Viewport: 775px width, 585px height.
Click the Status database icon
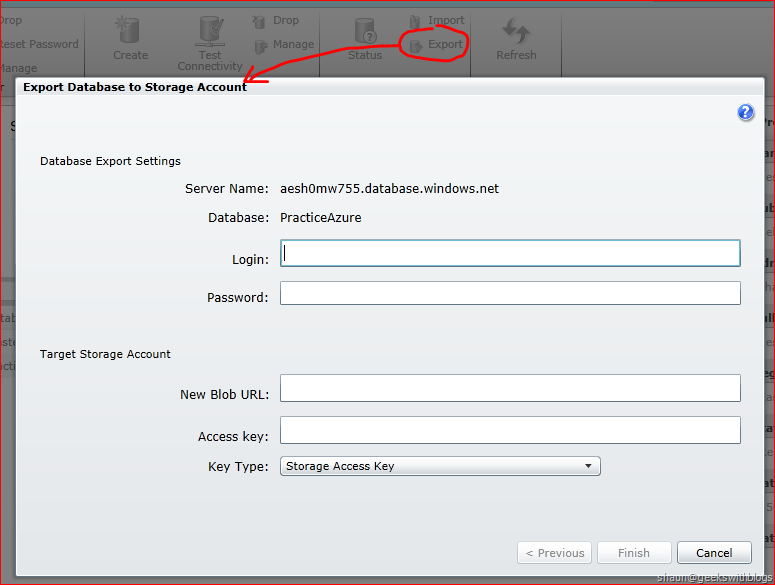tap(366, 31)
